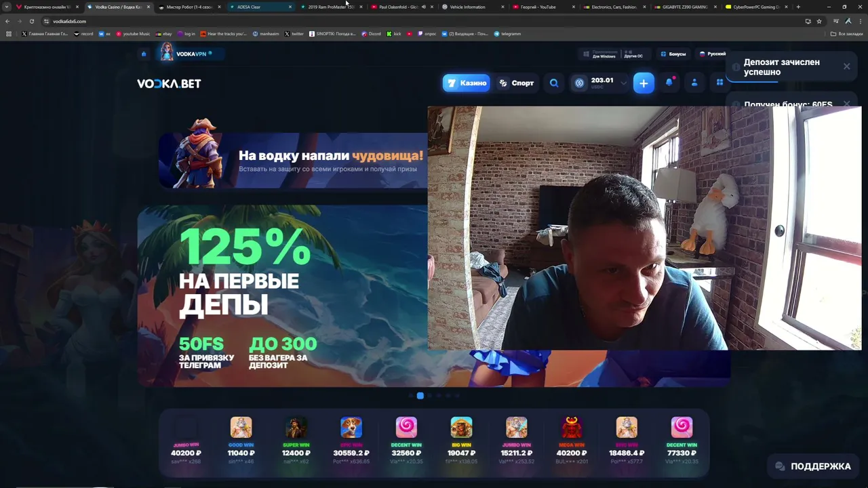The image size is (868, 488).
Task: Click site information icon in address bar
Action: pos(46,21)
